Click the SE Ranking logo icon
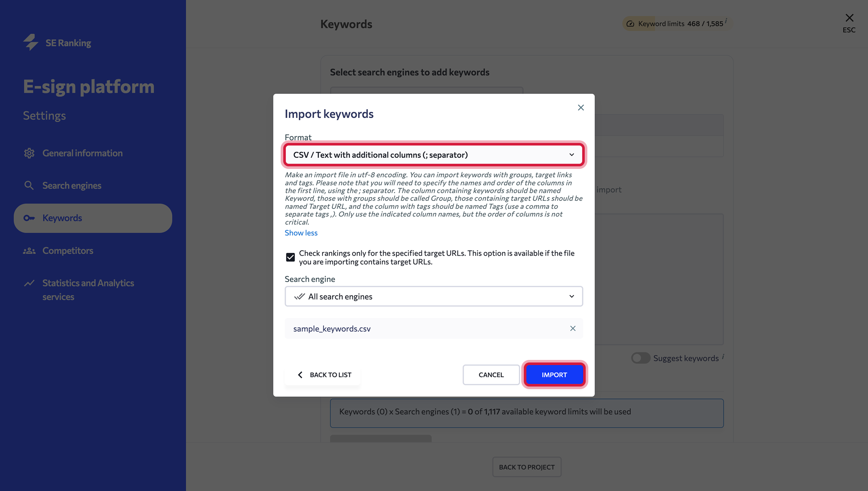The width and height of the screenshot is (868, 491). point(31,42)
